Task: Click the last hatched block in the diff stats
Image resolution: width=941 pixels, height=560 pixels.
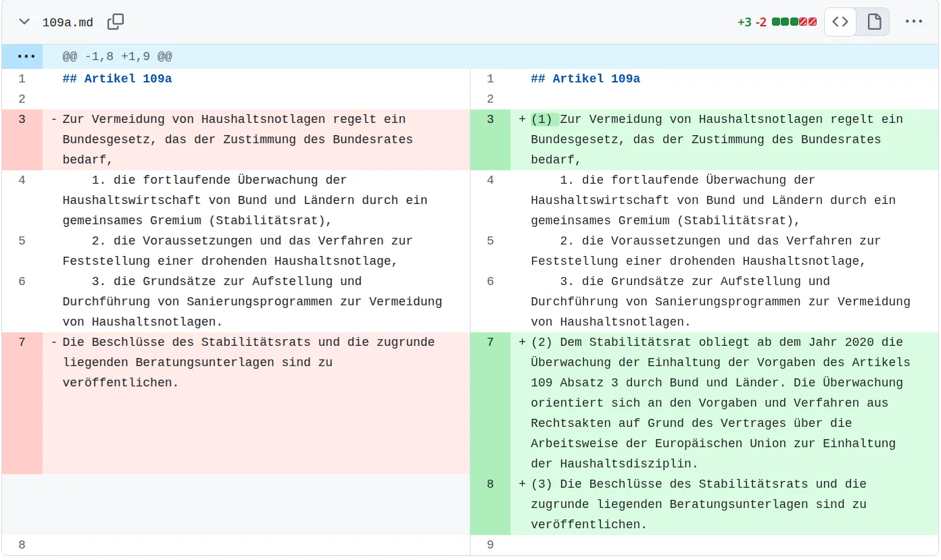Action: coord(813,22)
